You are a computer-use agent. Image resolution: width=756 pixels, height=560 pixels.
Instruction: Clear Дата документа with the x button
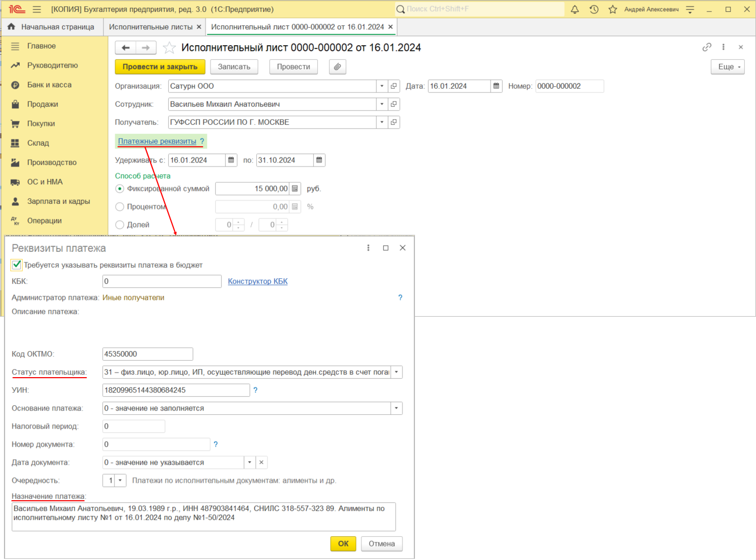pyautogui.click(x=261, y=462)
